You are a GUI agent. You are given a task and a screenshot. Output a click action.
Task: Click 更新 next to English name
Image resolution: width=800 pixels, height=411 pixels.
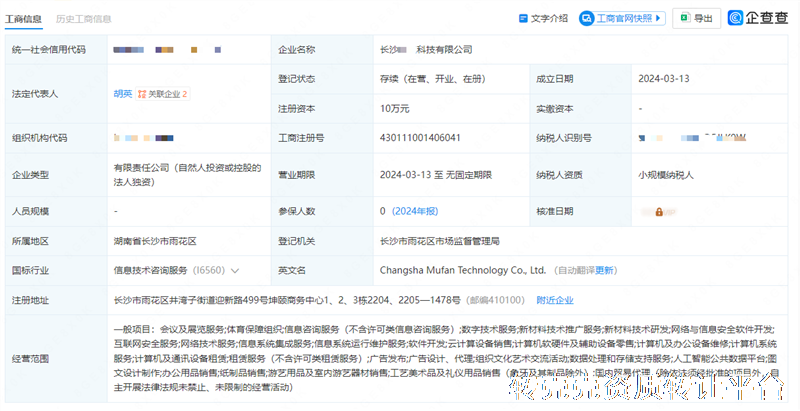click(x=604, y=270)
